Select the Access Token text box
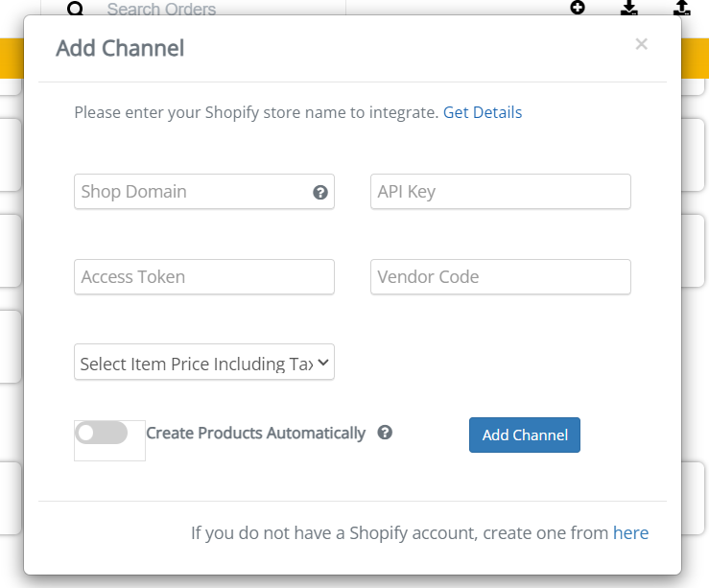The width and height of the screenshot is (709, 588). tap(204, 276)
